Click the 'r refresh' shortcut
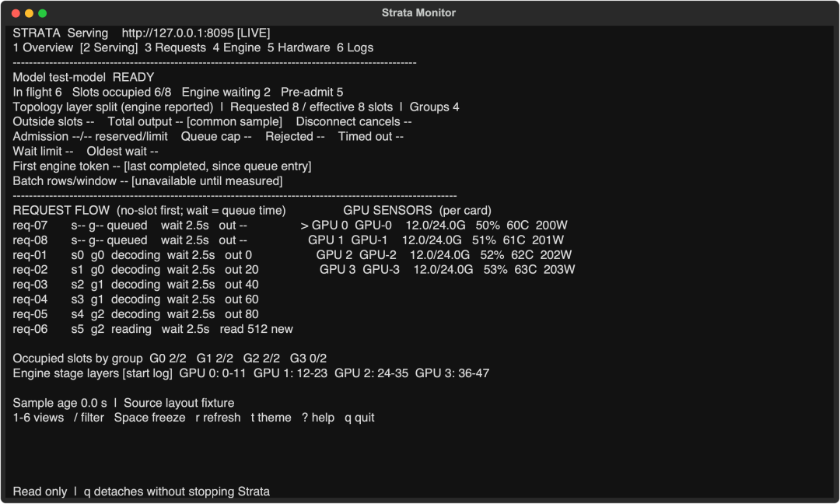This screenshot has width=840, height=504. 218,418
